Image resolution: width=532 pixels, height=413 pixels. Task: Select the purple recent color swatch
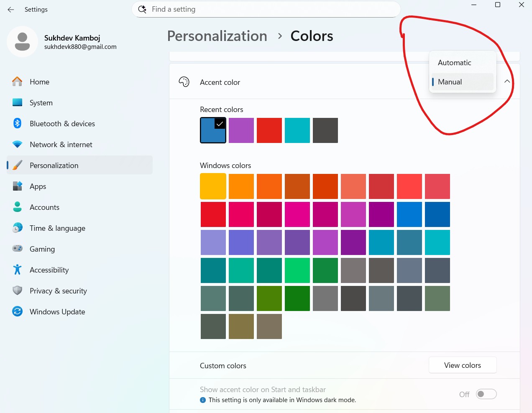click(x=241, y=130)
